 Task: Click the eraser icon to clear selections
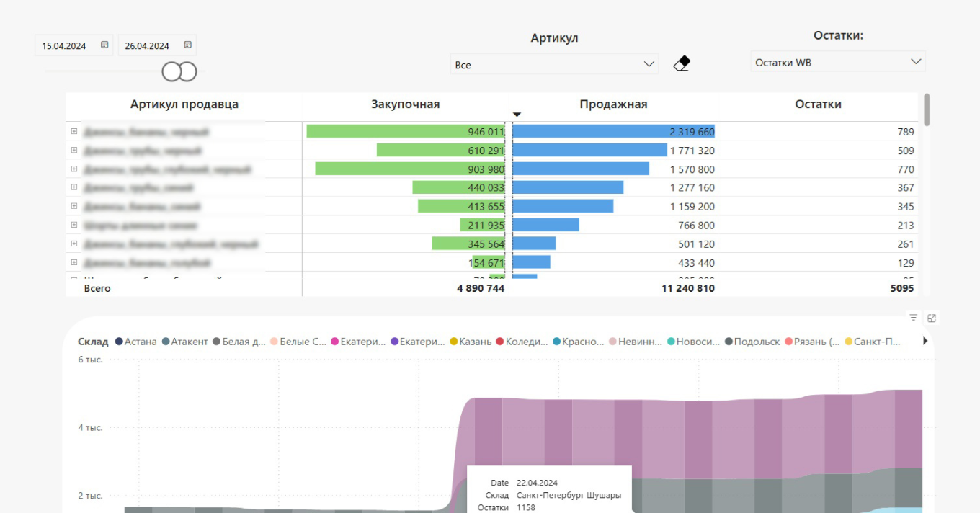click(682, 63)
